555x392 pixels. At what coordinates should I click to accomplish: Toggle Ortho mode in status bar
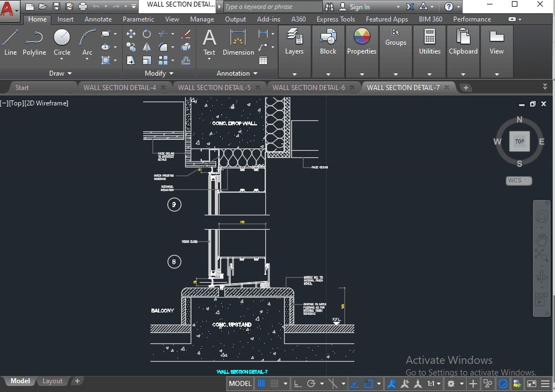297,384
